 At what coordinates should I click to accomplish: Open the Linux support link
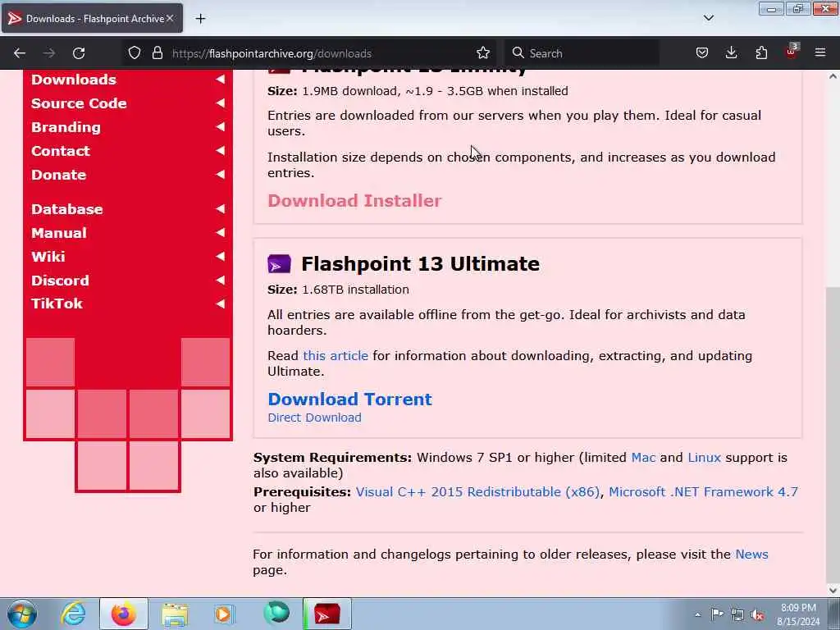[704, 458]
